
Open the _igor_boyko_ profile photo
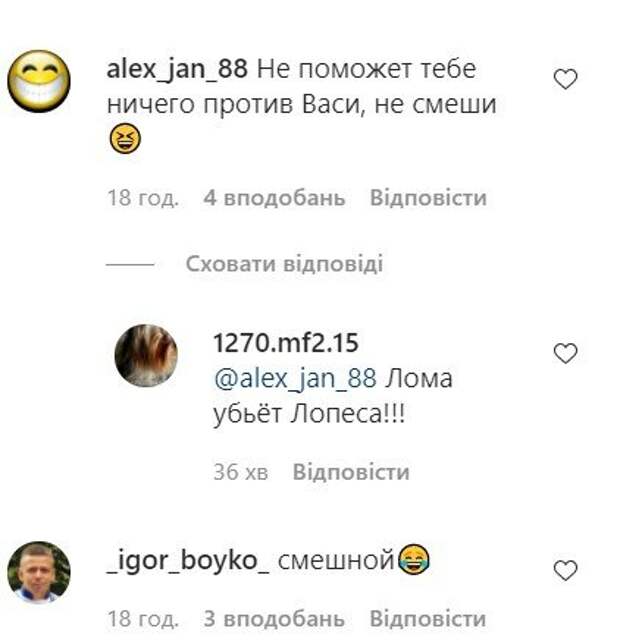[39, 572]
